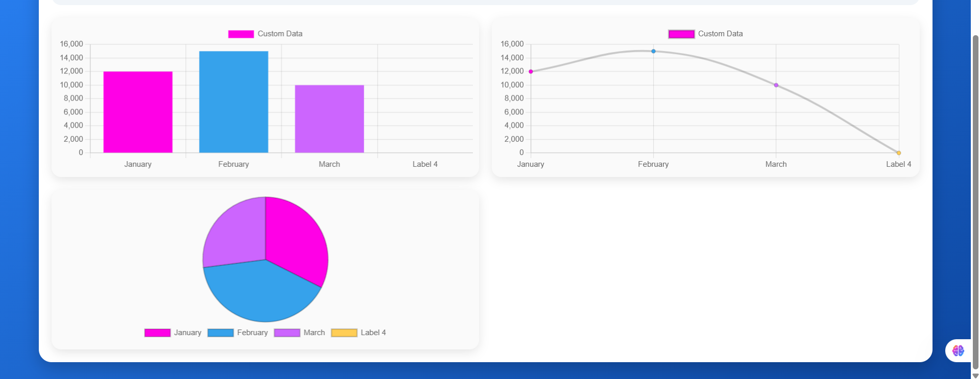Click the page's vertical scrollbar thumb

point(975,201)
